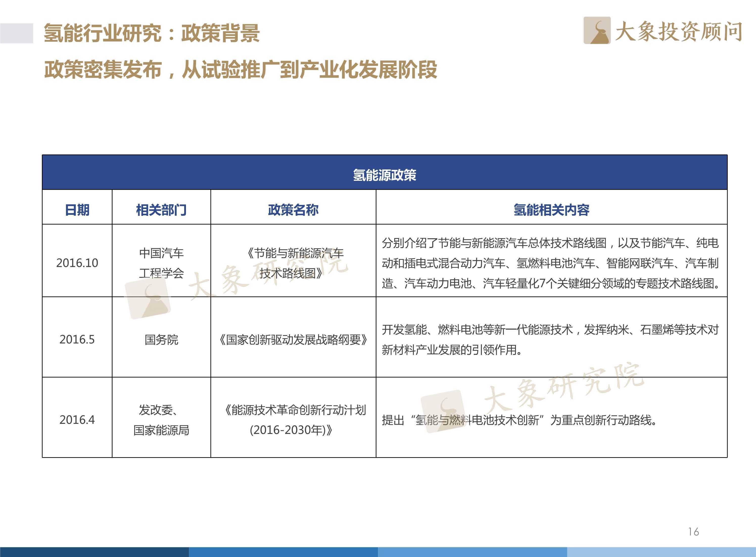Click the content text starting 开发氢能、燃料电池
This screenshot has width=756, height=557.
(550, 339)
